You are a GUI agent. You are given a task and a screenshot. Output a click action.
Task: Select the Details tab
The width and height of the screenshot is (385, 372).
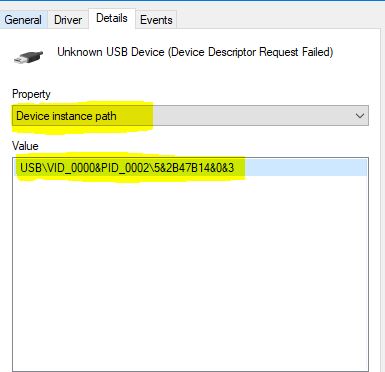point(112,18)
